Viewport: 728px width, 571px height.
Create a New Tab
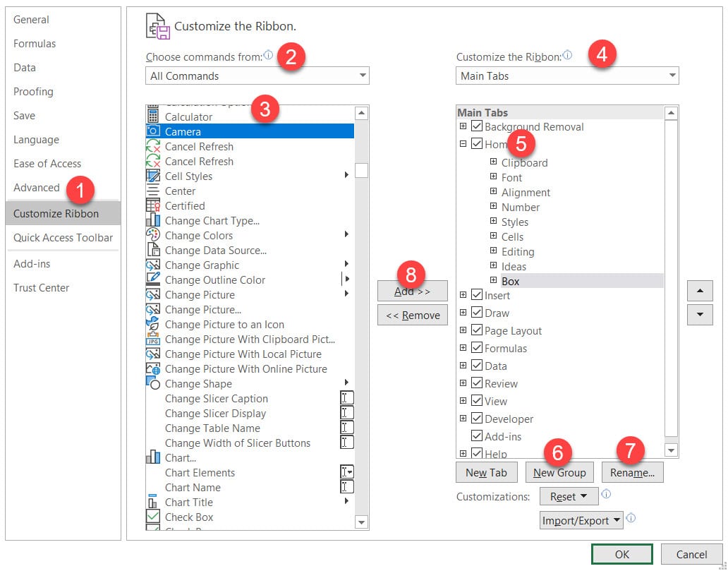[486, 472]
